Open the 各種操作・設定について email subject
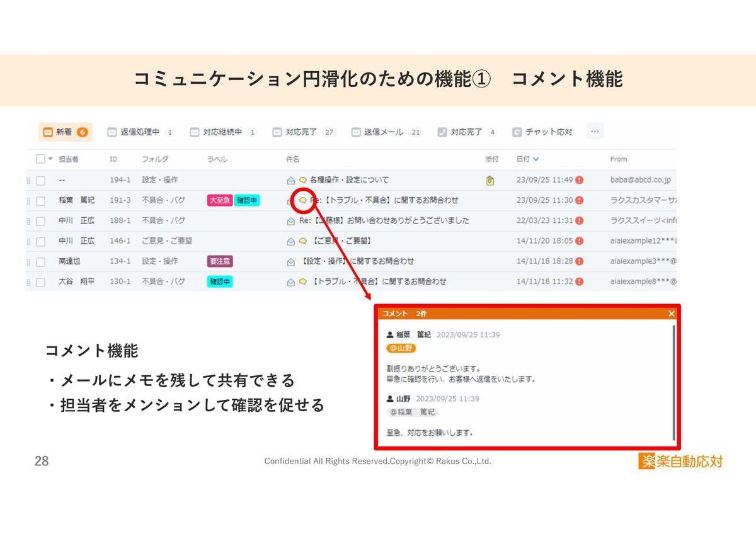756x534 pixels. [349, 180]
